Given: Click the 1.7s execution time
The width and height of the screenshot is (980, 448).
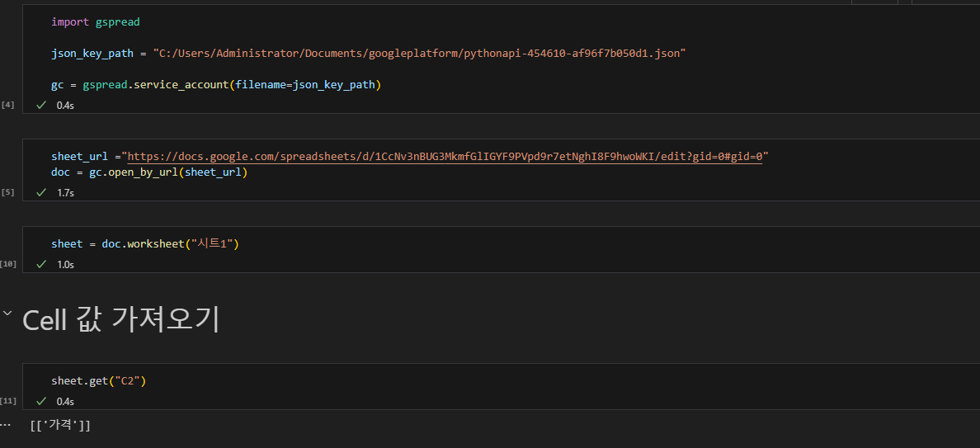Looking at the screenshot, I should pyautogui.click(x=66, y=193).
